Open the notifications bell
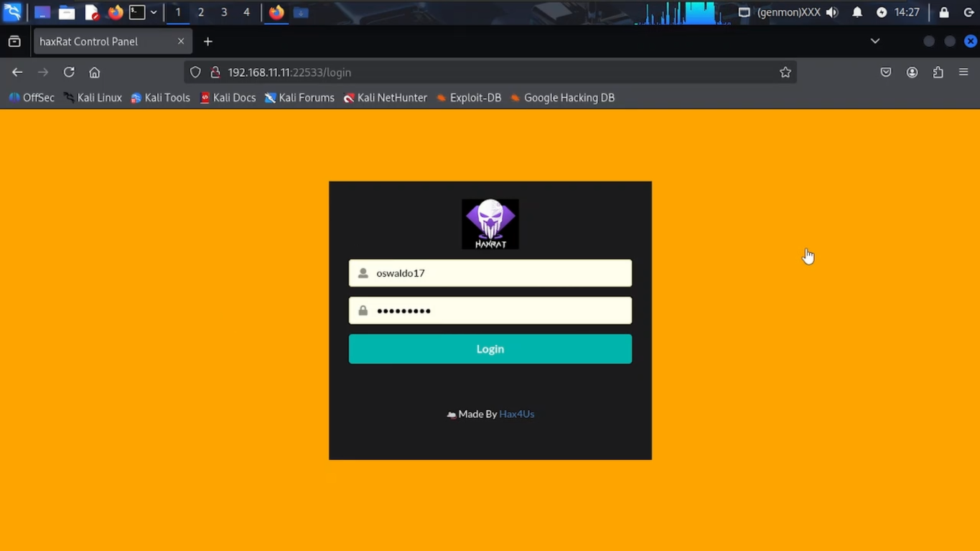Screen dimensions: 980x551 point(857,12)
